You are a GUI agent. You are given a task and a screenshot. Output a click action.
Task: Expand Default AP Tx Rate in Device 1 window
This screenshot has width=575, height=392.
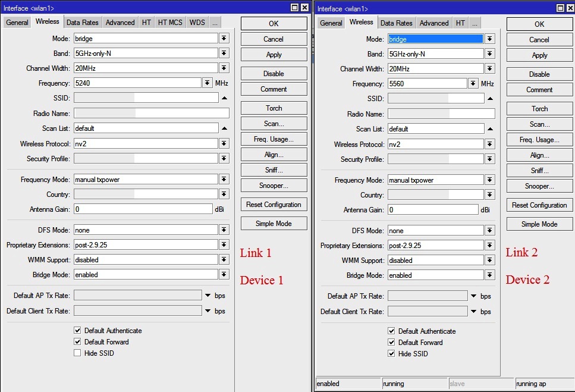(x=208, y=295)
